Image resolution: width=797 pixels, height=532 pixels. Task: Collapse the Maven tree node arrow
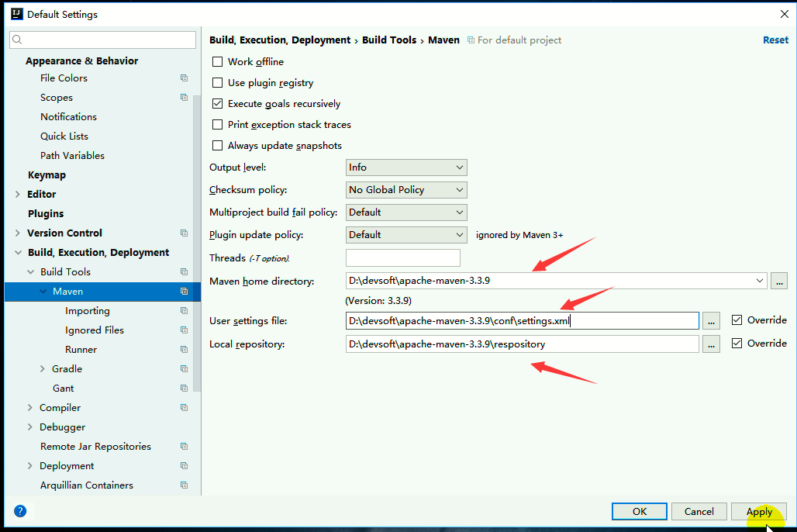point(43,292)
